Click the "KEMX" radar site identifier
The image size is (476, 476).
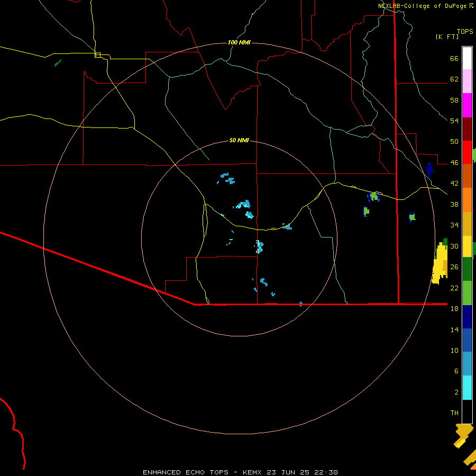pyautogui.click(x=252, y=472)
